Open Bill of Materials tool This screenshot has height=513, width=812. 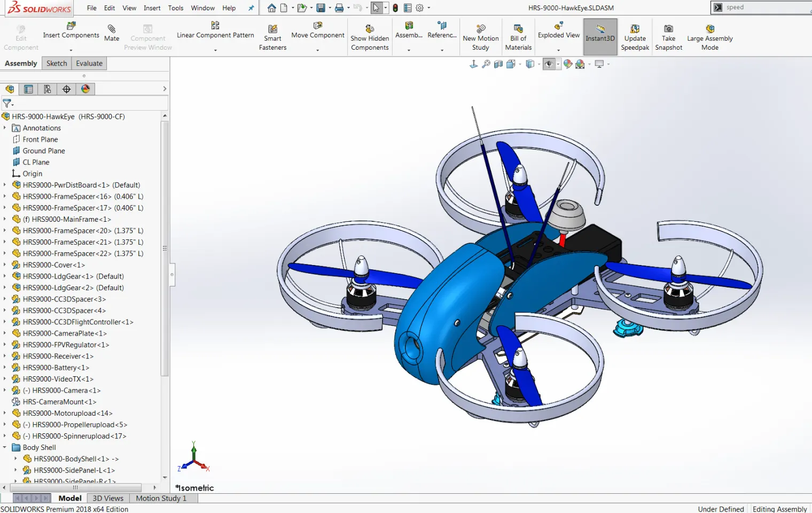(518, 37)
